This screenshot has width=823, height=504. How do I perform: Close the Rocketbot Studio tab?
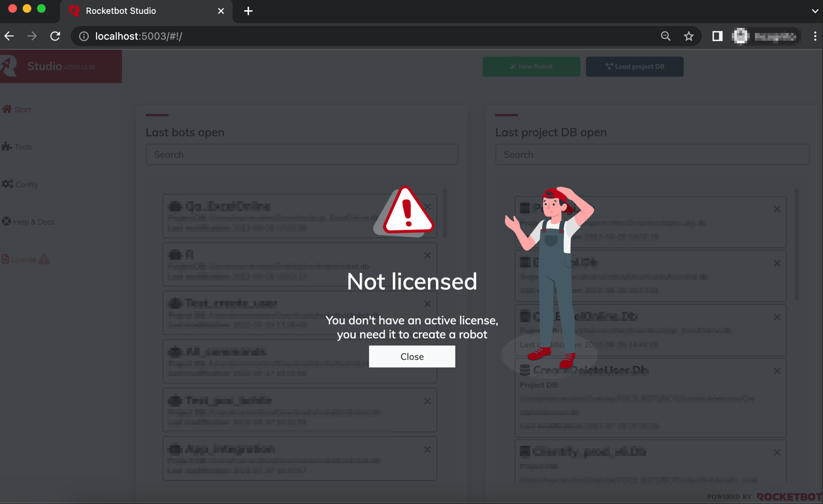[221, 11]
